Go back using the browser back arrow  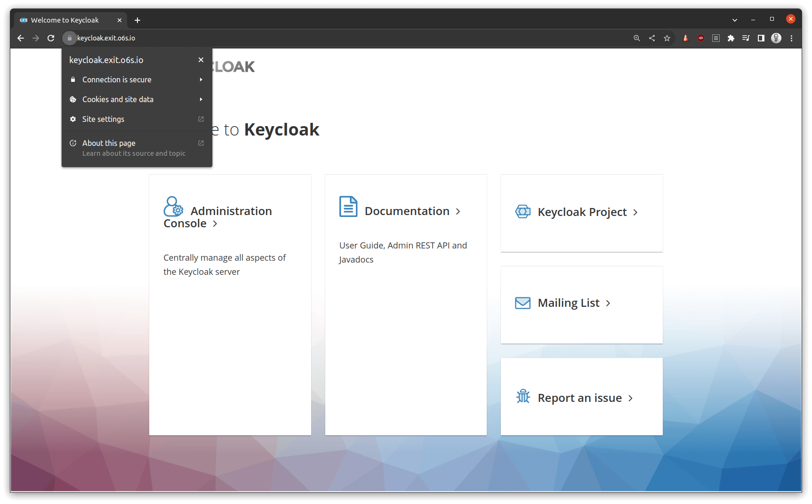click(x=21, y=38)
